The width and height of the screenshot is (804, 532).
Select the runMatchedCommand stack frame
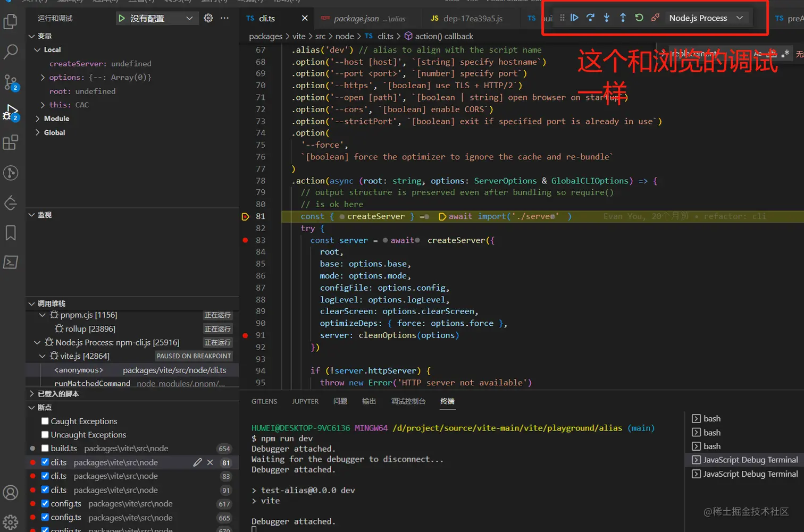click(x=132, y=383)
